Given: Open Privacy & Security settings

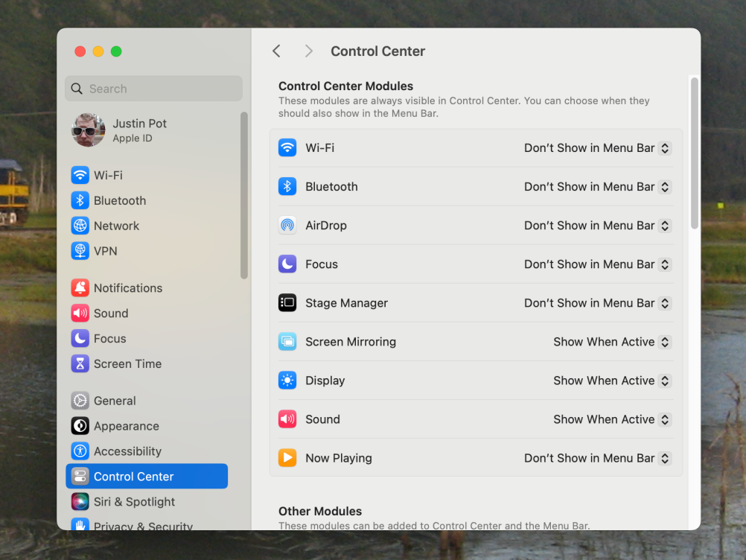Looking at the screenshot, I should 80,526.
